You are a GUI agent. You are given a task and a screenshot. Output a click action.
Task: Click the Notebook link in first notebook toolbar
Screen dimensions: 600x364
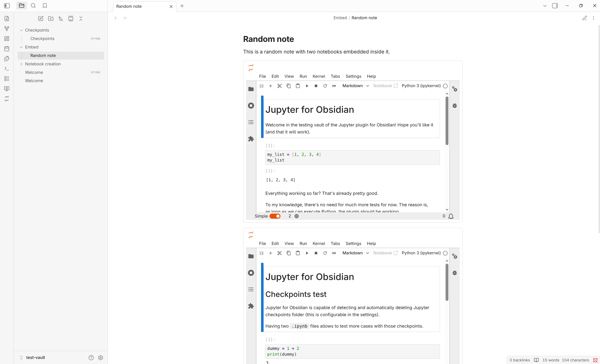point(385,86)
